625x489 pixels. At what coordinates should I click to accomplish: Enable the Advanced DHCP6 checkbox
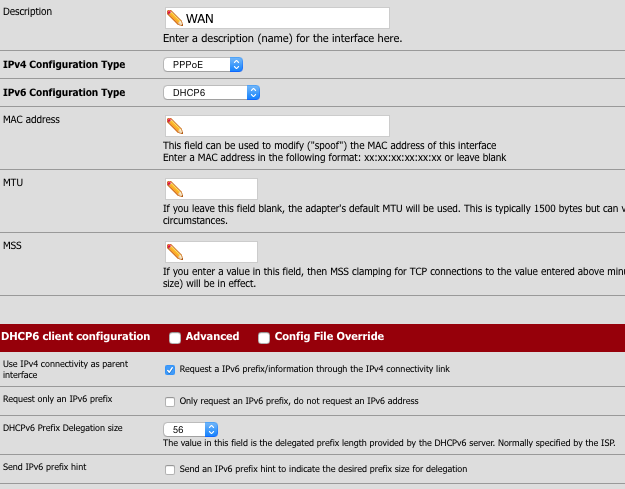tap(175, 337)
